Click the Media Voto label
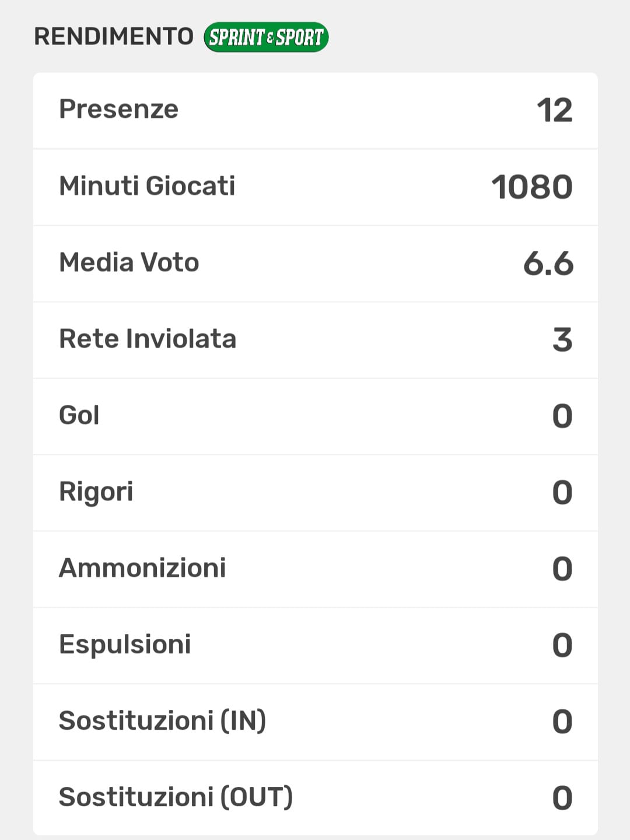The height and width of the screenshot is (840, 630). (129, 262)
